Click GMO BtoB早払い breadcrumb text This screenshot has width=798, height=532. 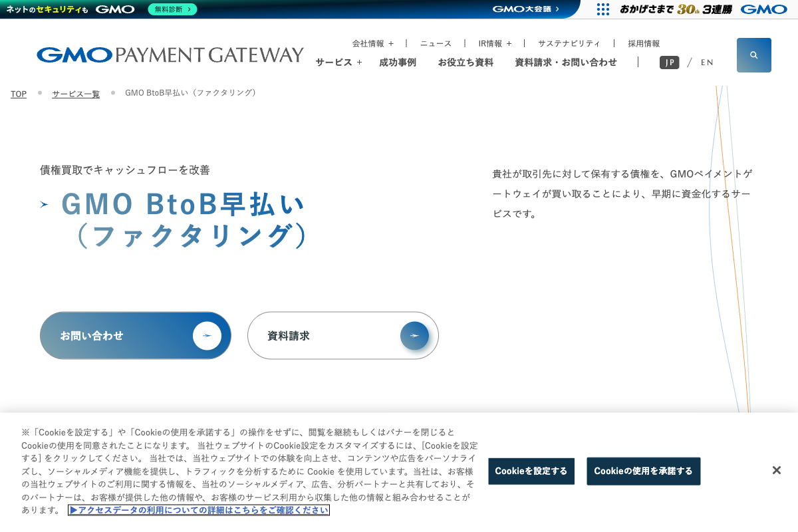(191, 92)
